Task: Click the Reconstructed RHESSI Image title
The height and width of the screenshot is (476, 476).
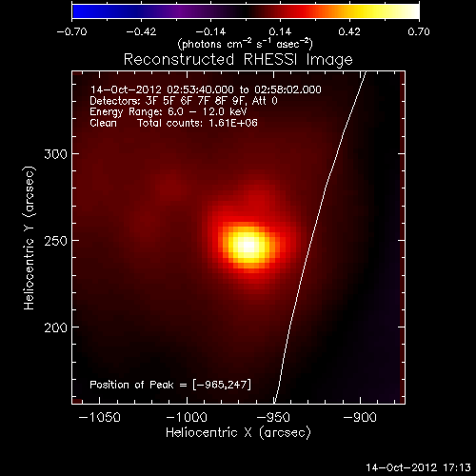Action: click(238, 60)
